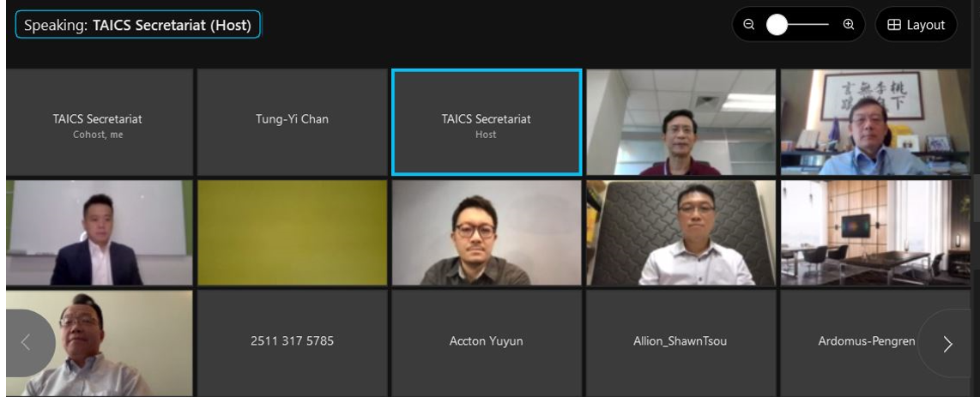This screenshot has height=397, width=980.
Task: Click the zoom out magnifier icon
Action: tap(749, 24)
